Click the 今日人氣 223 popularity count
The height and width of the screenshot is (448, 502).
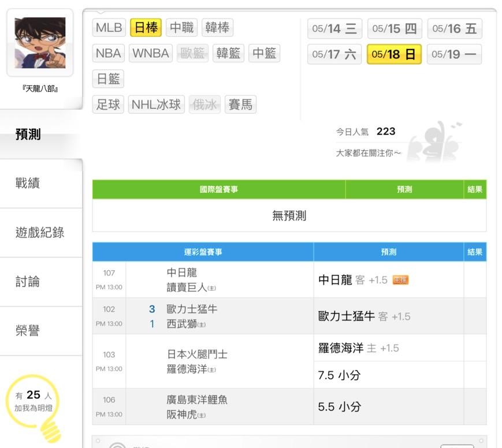click(x=366, y=132)
